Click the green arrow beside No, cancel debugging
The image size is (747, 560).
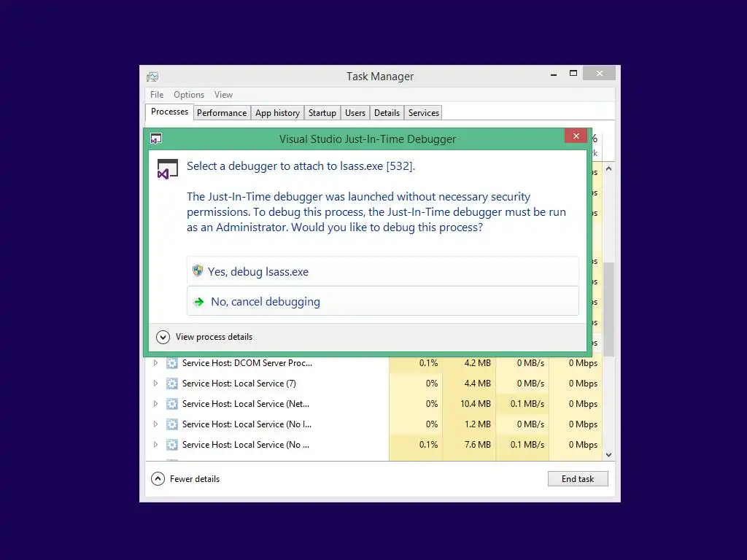click(198, 301)
